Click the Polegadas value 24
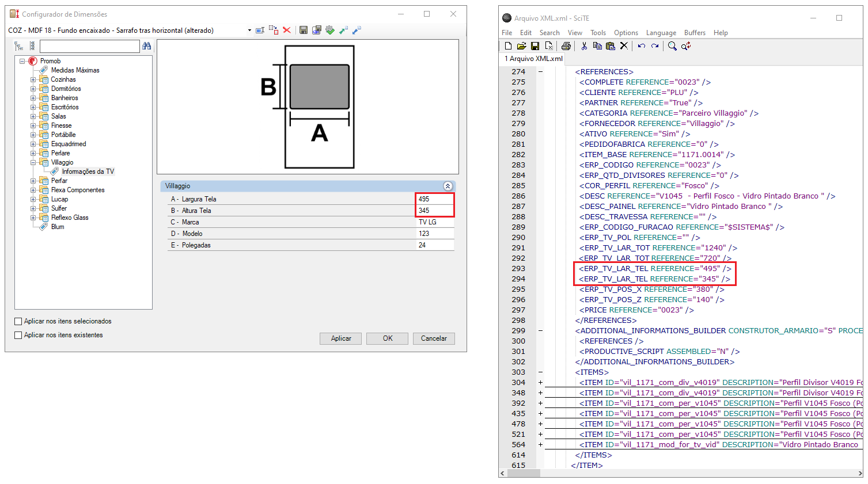 click(435, 245)
